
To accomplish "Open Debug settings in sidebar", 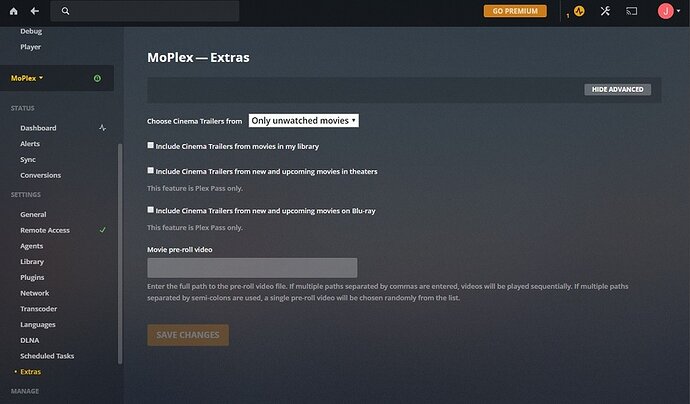I will 31,31.
